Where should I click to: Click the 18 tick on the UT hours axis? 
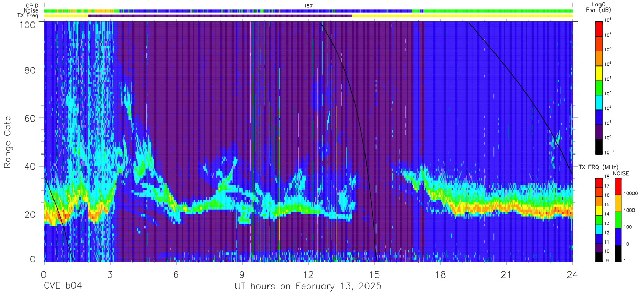(441, 274)
